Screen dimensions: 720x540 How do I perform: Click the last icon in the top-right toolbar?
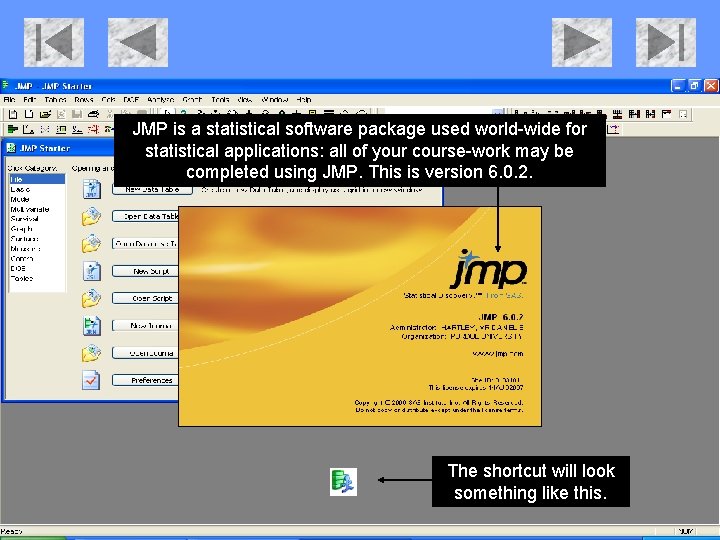pyautogui.click(x=683, y=114)
